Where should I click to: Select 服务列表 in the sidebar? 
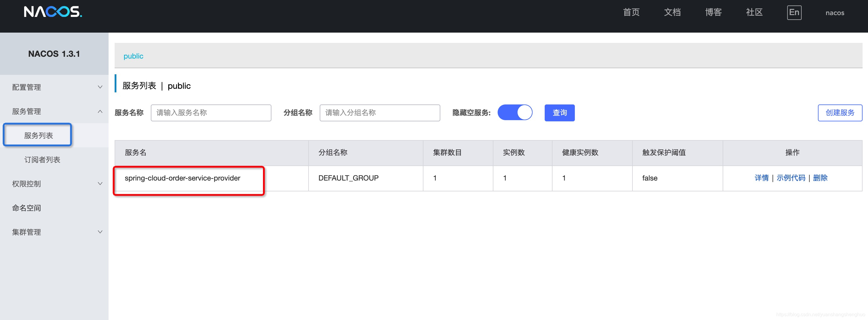(x=38, y=135)
